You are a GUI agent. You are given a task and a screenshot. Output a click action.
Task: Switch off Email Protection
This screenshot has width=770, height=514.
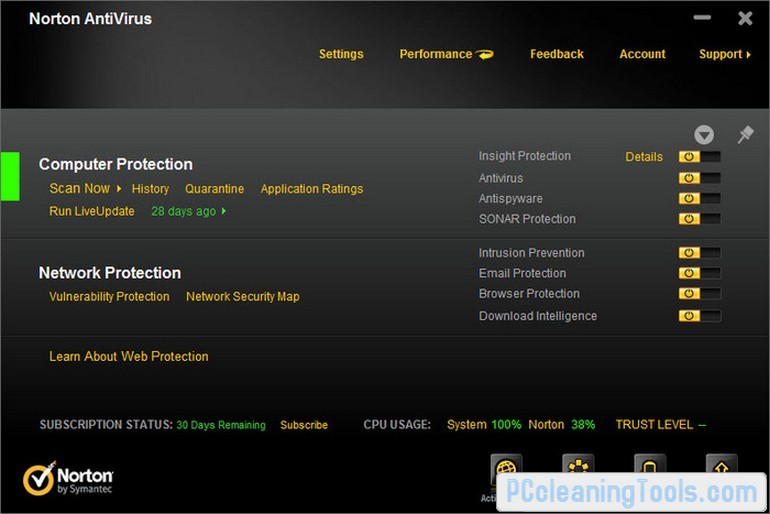700,273
